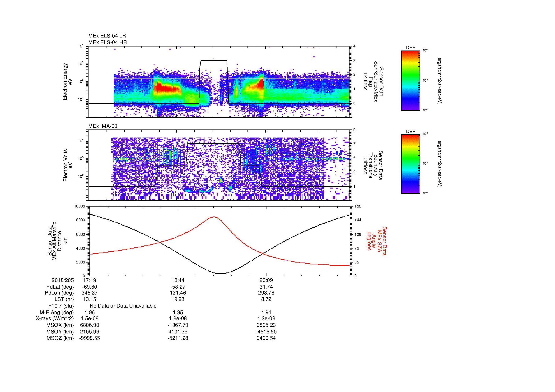Click the X-rays value '1.8e-08'

[178, 318]
